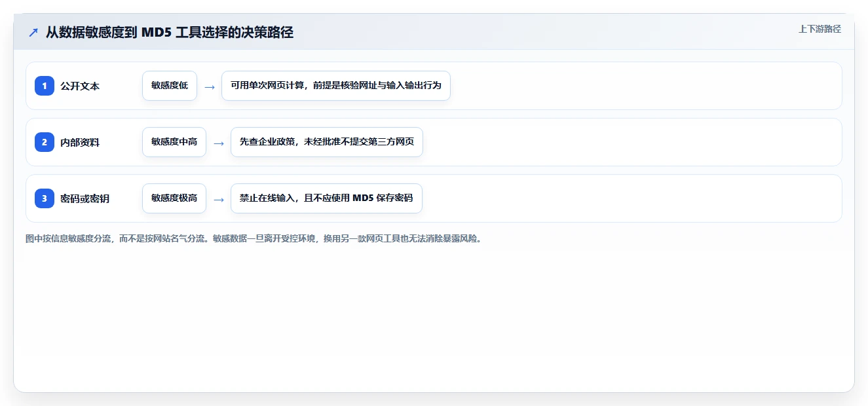Click the 敏感度低 chip
The width and height of the screenshot is (868, 406).
pyautogui.click(x=170, y=86)
